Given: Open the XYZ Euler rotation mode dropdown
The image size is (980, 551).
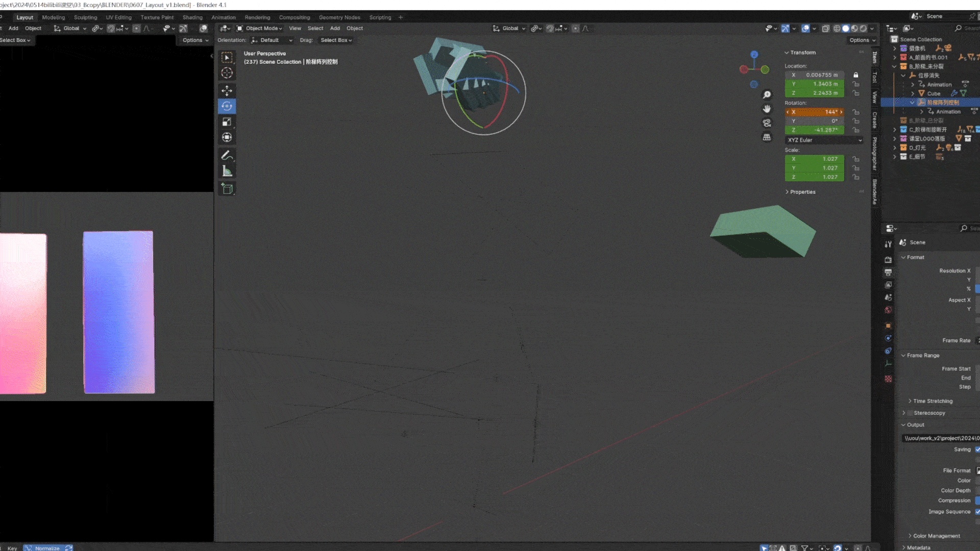Looking at the screenshot, I should coord(824,140).
